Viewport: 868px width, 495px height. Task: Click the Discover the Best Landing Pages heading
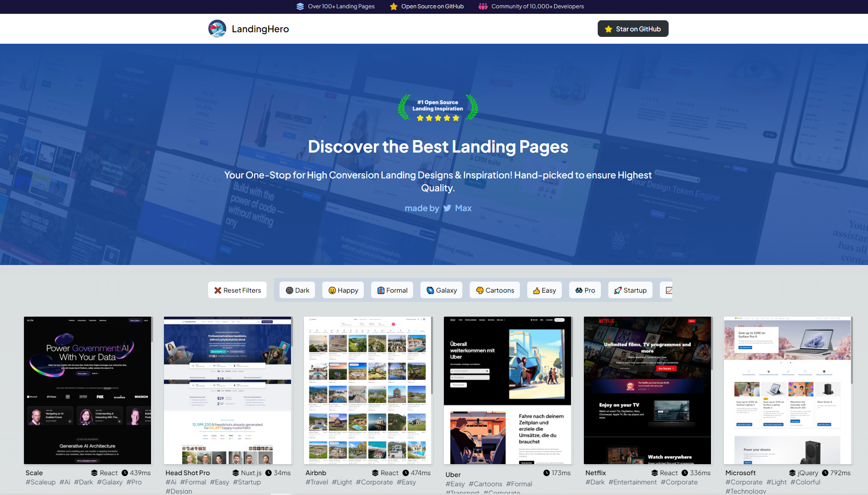(438, 147)
